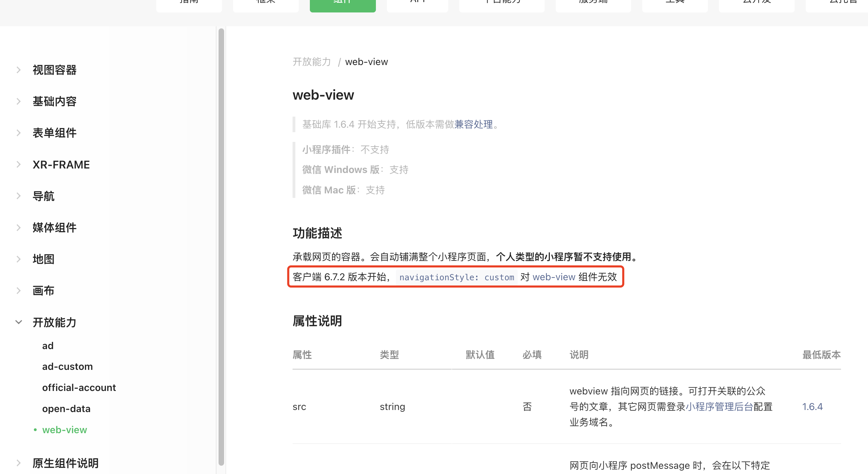Expand the XR-FRAME section arrow
Viewport: 868px width, 474px height.
click(19, 165)
